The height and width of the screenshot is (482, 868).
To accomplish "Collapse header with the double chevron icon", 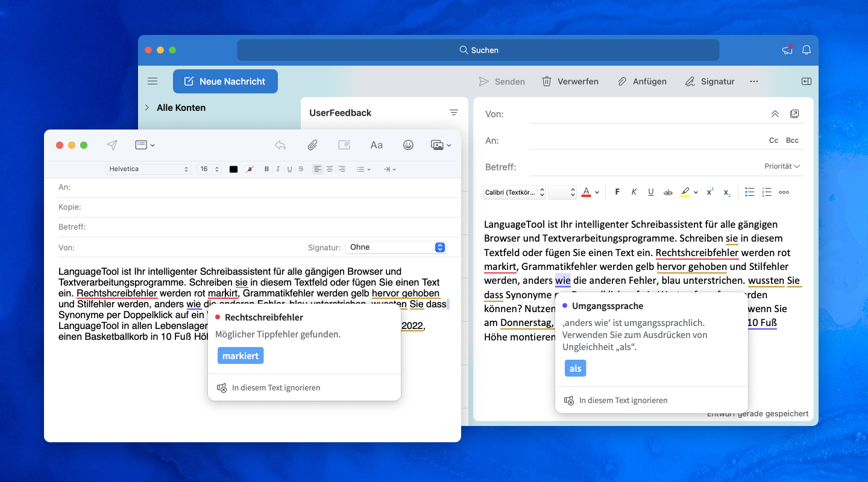I will click(775, 114).
